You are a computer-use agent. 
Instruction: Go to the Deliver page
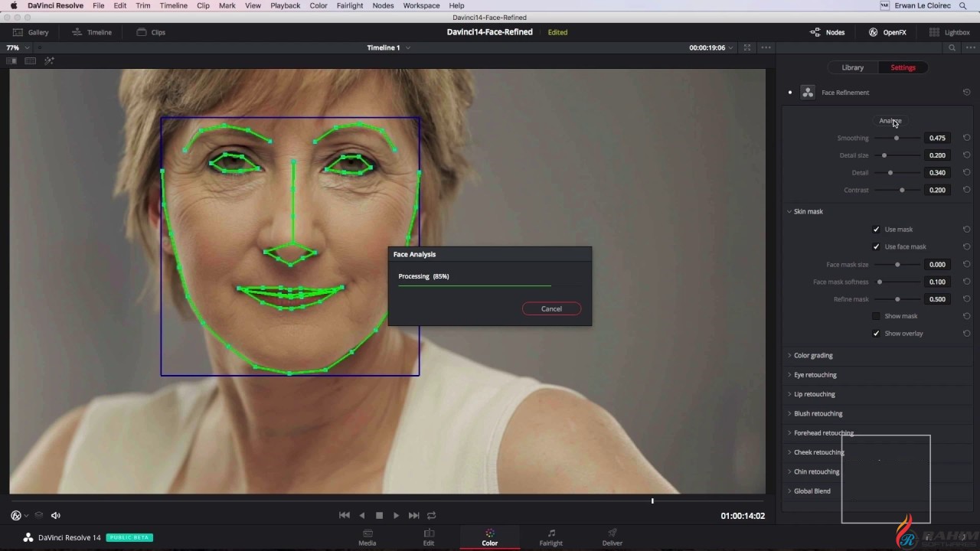612,537
